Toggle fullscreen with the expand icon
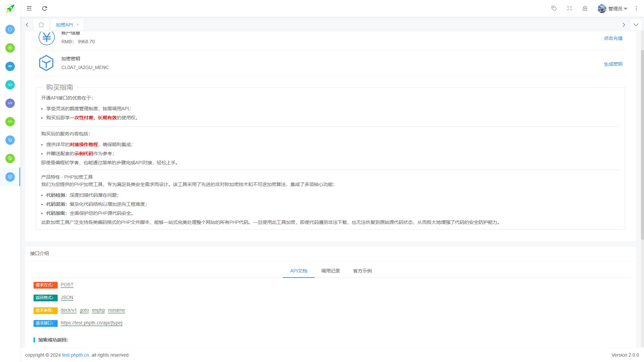 tap(570, 8)
